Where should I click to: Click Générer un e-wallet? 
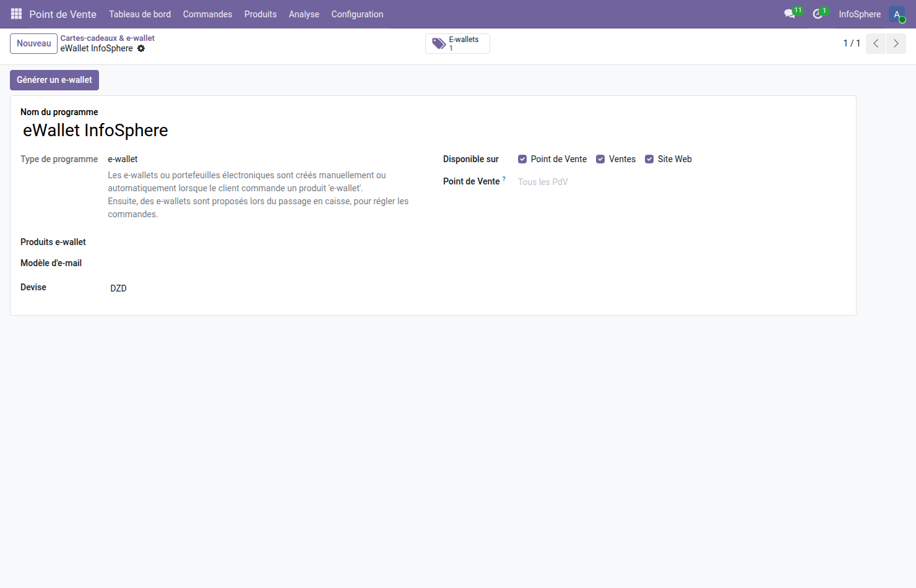(54, 80)
